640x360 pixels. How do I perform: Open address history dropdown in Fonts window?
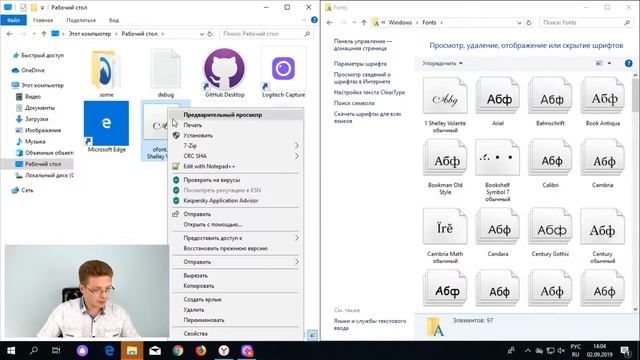(519, 23)
